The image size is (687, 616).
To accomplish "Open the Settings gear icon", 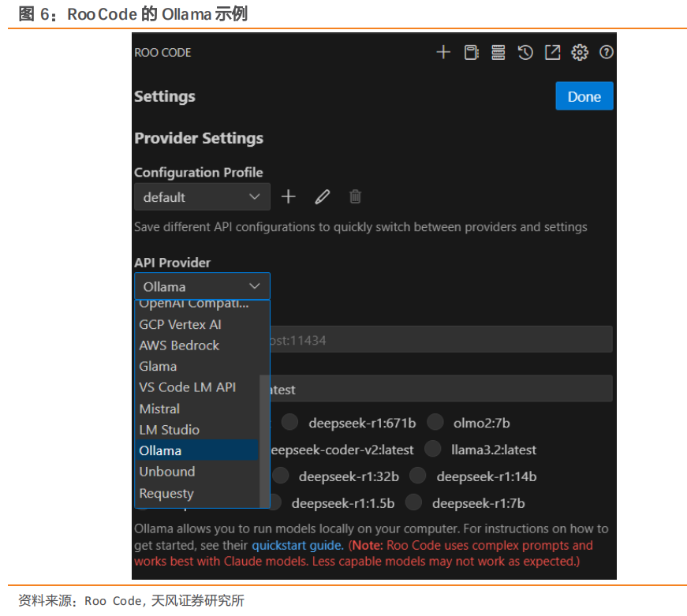I will 580,52.
